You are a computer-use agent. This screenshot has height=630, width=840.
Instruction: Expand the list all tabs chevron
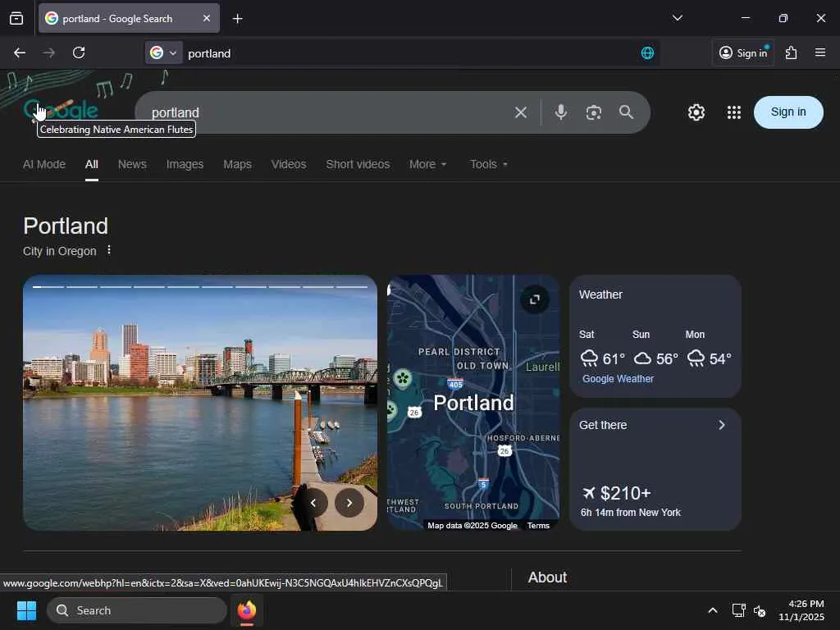(x=678, y=18)
